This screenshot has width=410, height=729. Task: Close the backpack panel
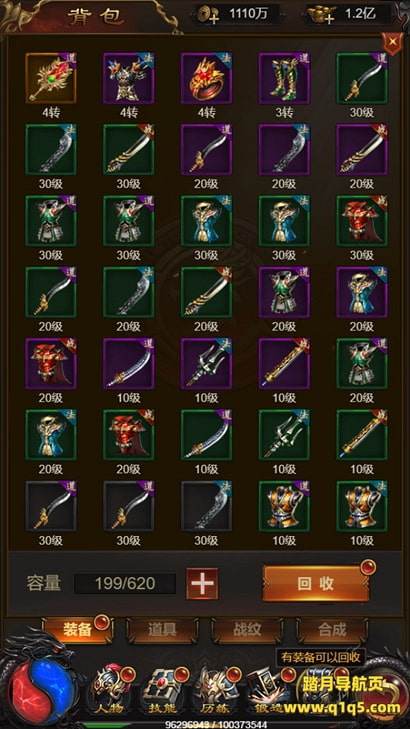pos(393,42)
